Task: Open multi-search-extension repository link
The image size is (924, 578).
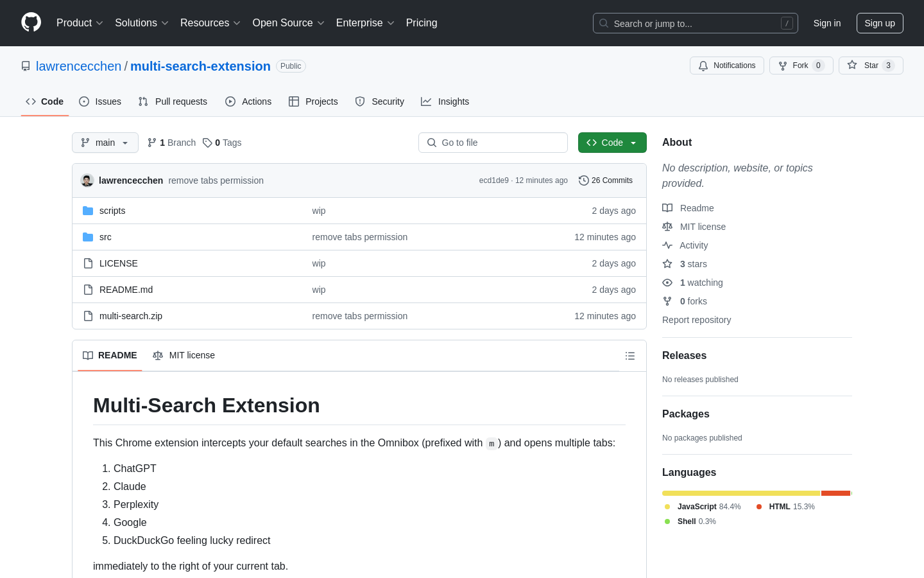Action: tap(200, 66)
